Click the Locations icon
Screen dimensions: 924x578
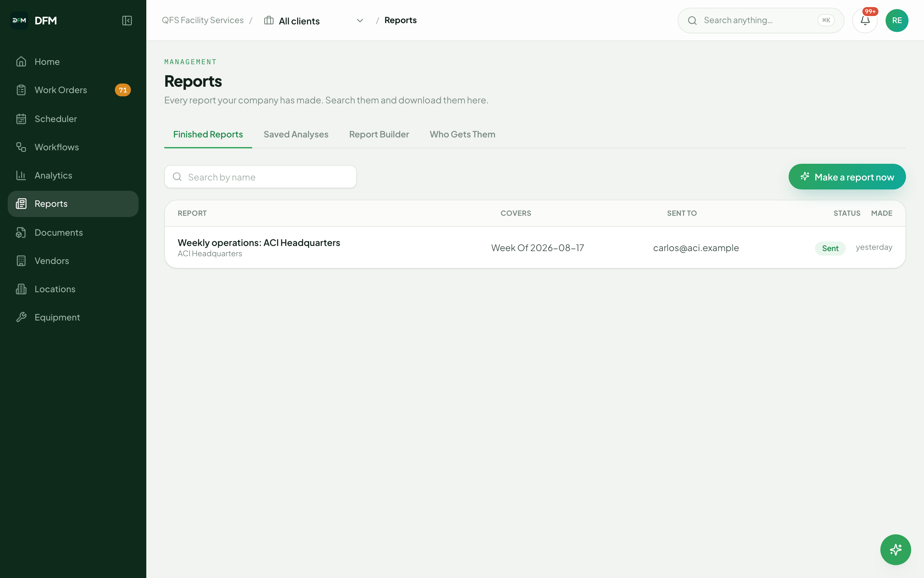(21, 289)
